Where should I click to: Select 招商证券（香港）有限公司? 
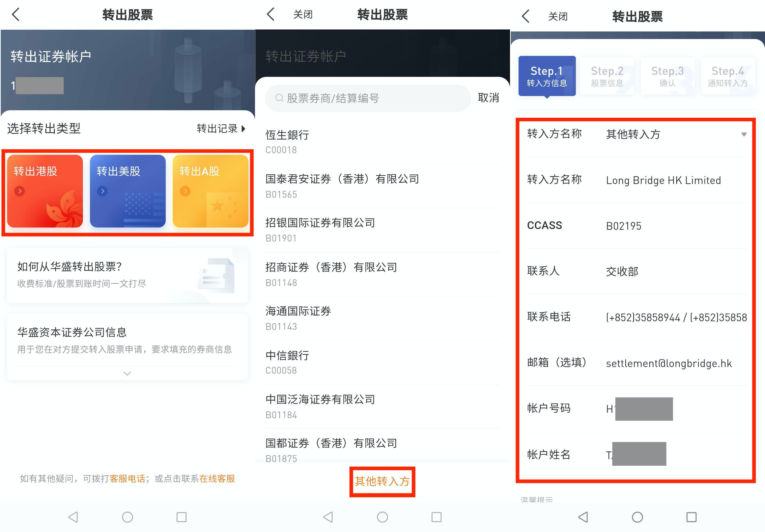point(382,274)
